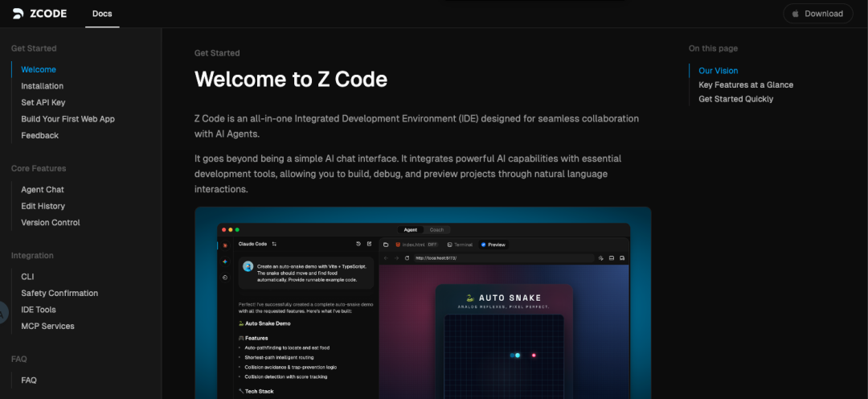The width and height of the screenshot is (868, 399).
Task: Open the Safety Confirmation page
Action: point(59,293)
